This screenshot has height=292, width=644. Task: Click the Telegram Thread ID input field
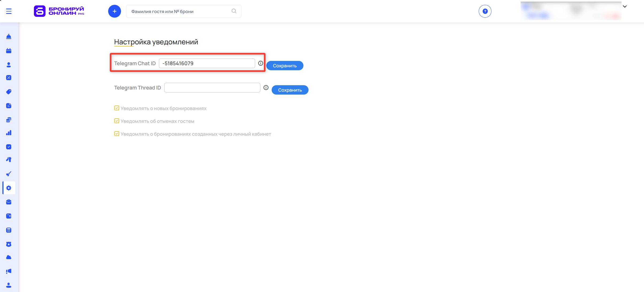pyautogui.click(x=212, y=88)
